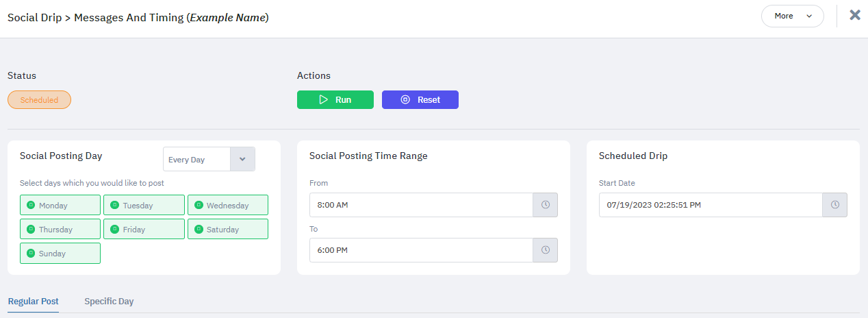Click the Social Posting Day heading
The width and height of the screenshot is (868, 318).
61,156
